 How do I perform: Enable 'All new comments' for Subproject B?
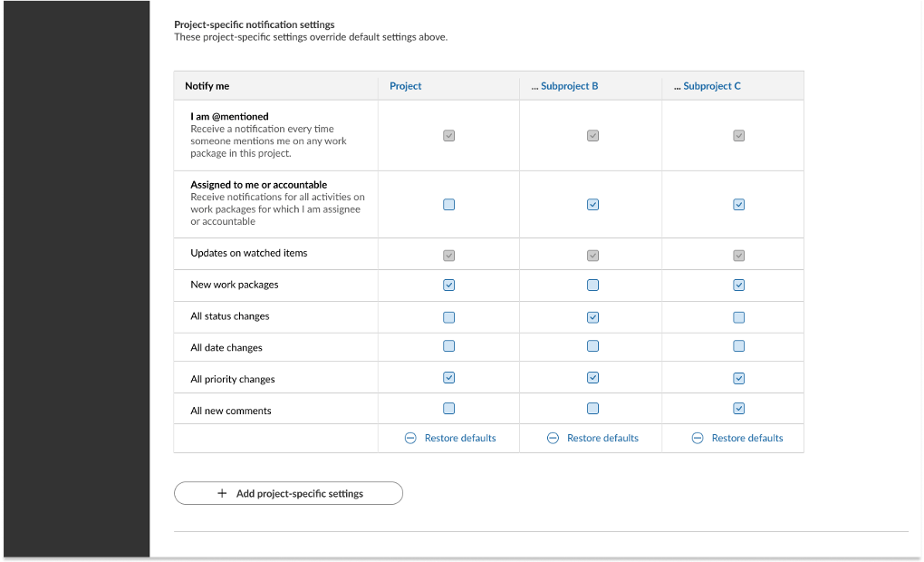[592, 408]
